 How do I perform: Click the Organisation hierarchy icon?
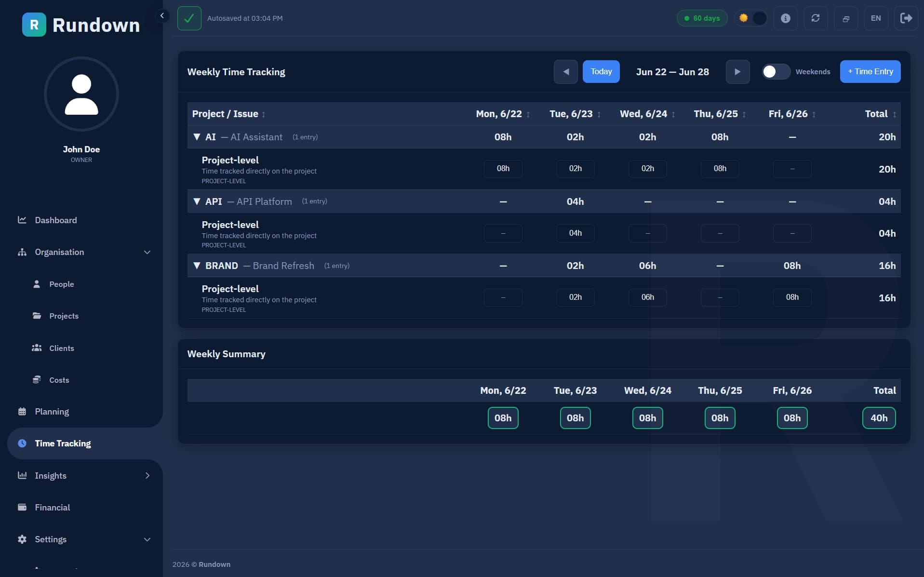click(22, 252)
